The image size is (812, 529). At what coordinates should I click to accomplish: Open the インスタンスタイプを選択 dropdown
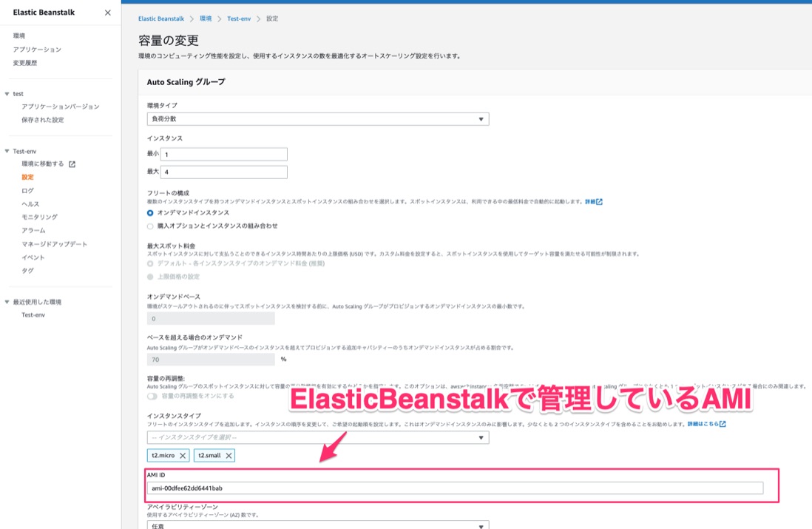pos(314,437)
